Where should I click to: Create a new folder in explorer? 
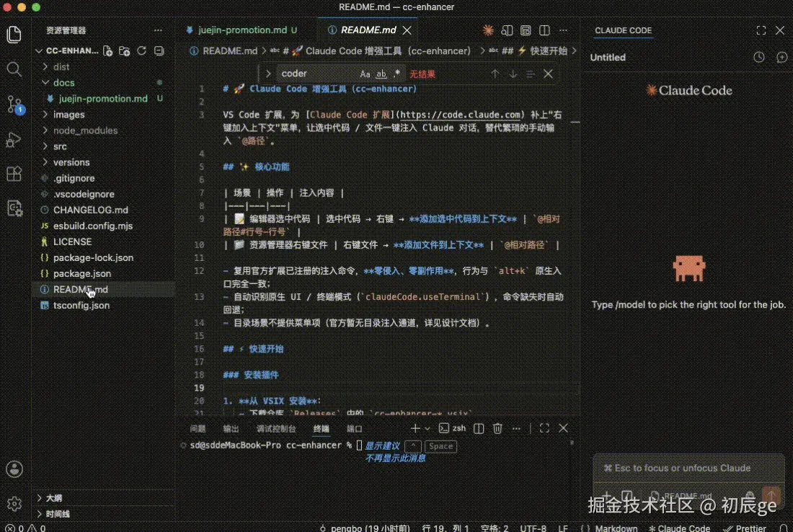(x=125, y=50)
